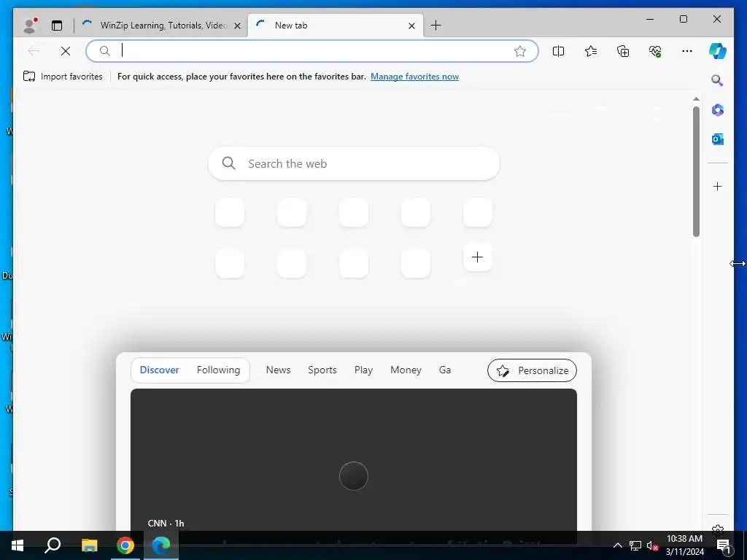Close the WinZip Learning tab
747x560 pixels.
[237, 26]
